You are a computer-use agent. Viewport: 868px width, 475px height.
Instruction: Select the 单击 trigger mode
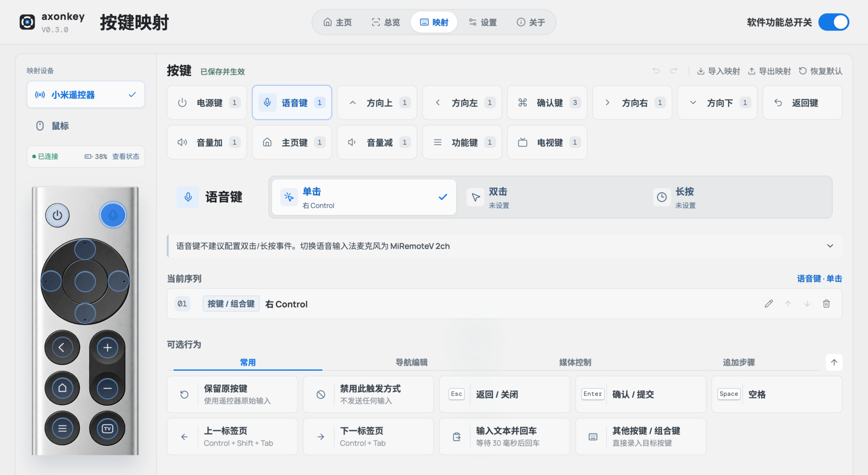tap(364, 197)
